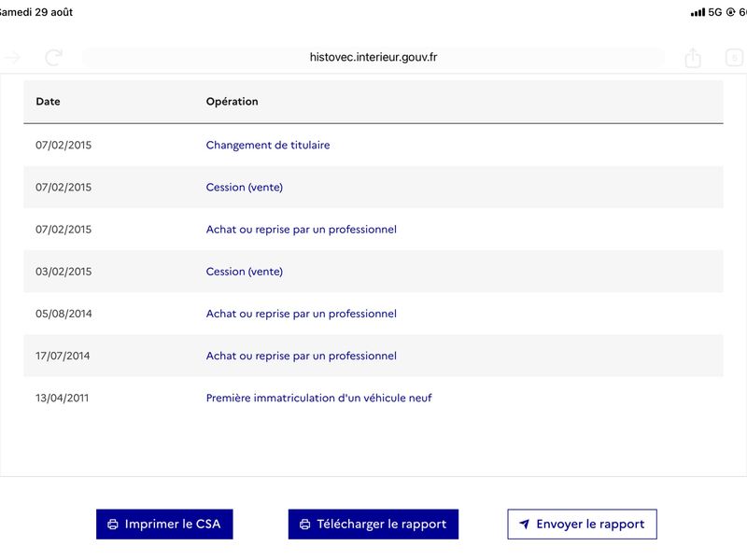Open Achat ou reprise dated 05/08/2014
Screen dimensions: 747x560
(301, 314)
